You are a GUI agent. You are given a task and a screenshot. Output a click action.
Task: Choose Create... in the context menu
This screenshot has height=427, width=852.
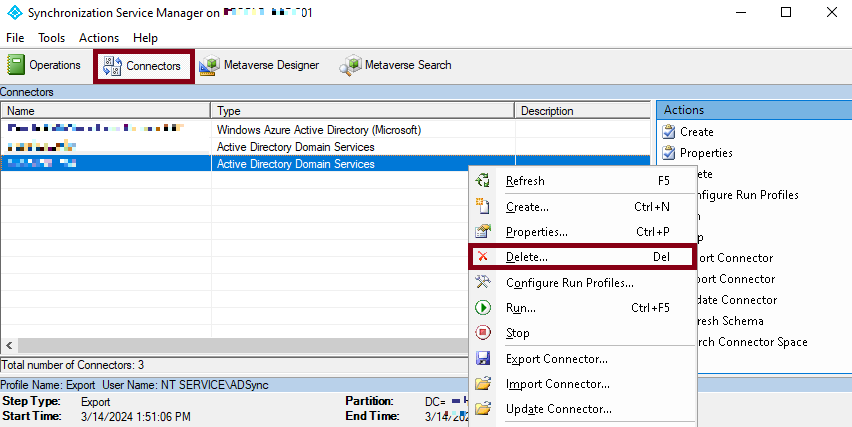(581, 207)
